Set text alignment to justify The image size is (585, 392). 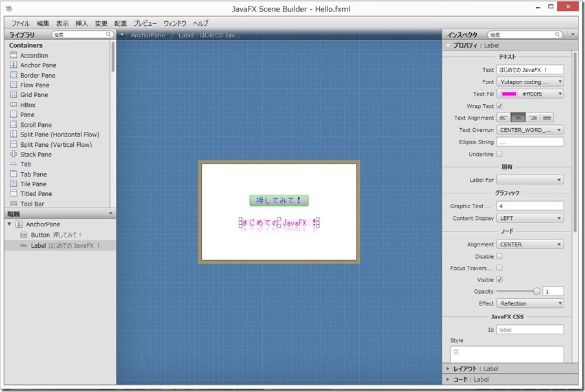pyautogui.click(x=547, y=118)
